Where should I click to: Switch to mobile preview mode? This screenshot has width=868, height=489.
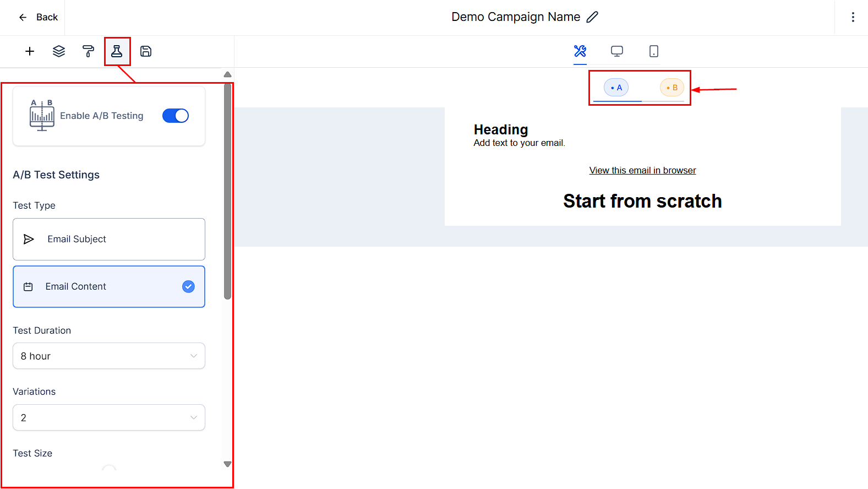654,51
